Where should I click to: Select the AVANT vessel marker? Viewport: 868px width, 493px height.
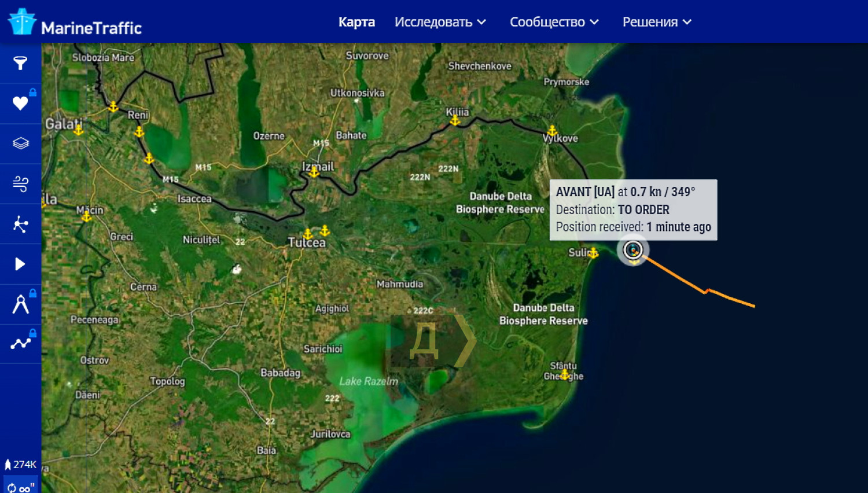click(x=633, y=251)
